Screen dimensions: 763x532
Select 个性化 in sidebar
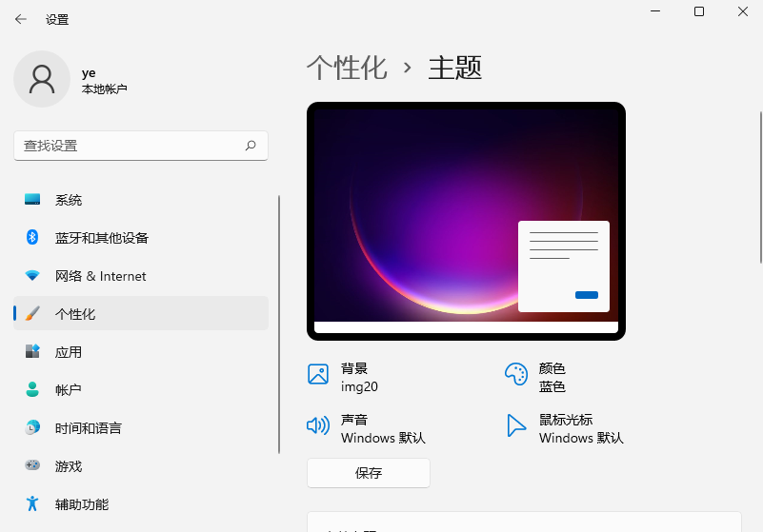(141, 313)
